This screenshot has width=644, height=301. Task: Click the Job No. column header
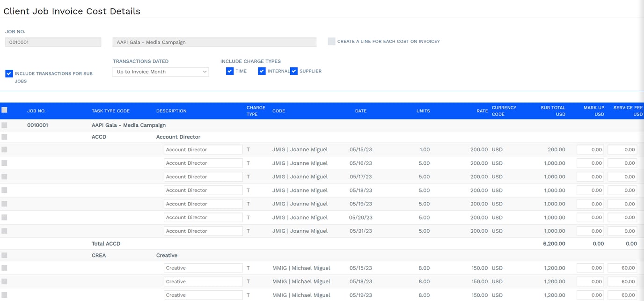[x=37, y=111]
